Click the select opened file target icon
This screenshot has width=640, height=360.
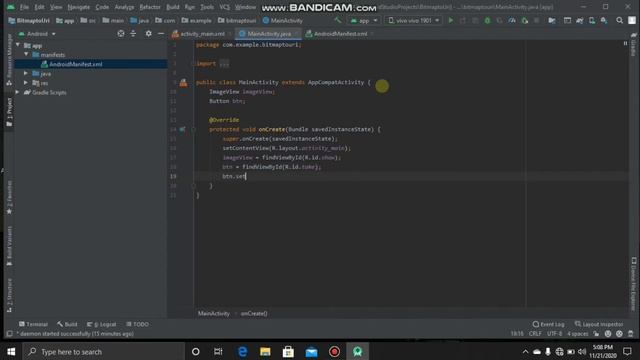tap(121, 33)
